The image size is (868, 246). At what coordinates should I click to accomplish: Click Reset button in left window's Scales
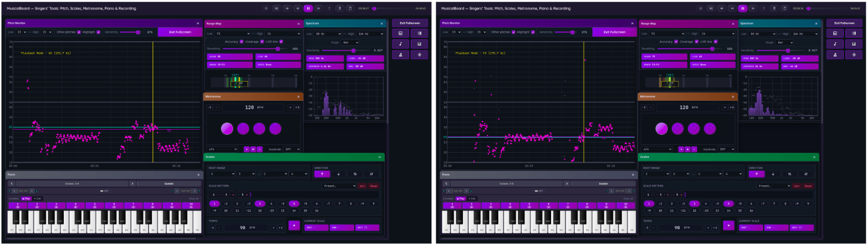374,186
